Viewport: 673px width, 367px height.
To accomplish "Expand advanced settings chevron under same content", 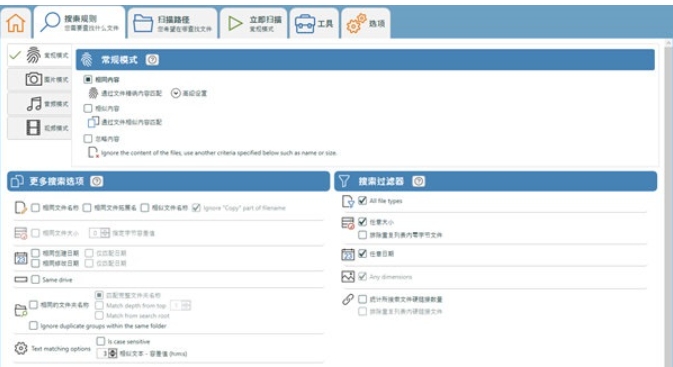I will (176, 93).
